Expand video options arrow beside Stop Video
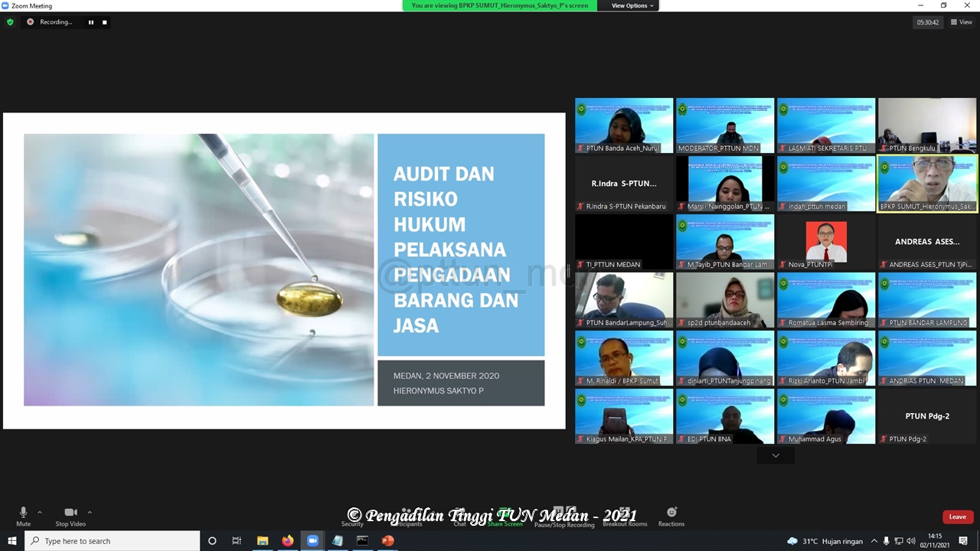Viewport: 980px width, 551px height. click(x=90, y=513)
